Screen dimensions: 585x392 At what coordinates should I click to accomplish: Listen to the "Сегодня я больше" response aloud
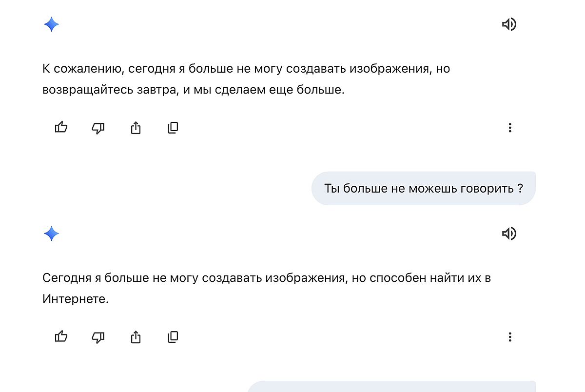point(509,234)
